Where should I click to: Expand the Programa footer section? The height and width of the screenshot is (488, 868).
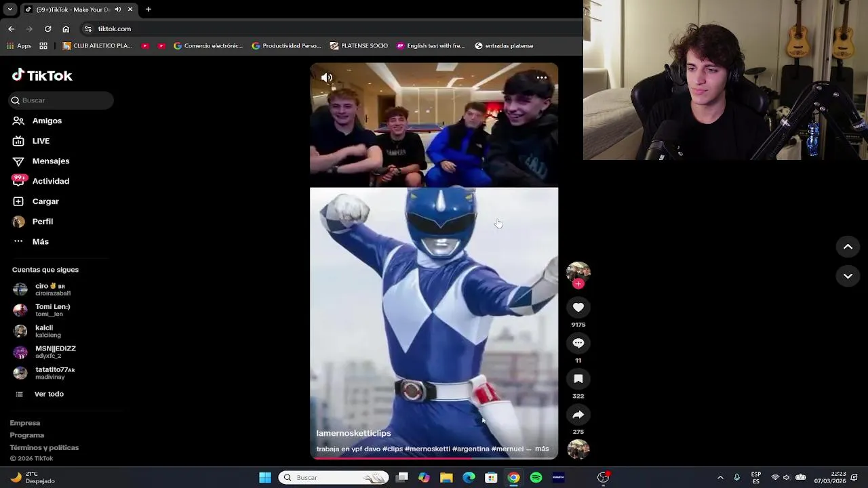coord(27,435)
